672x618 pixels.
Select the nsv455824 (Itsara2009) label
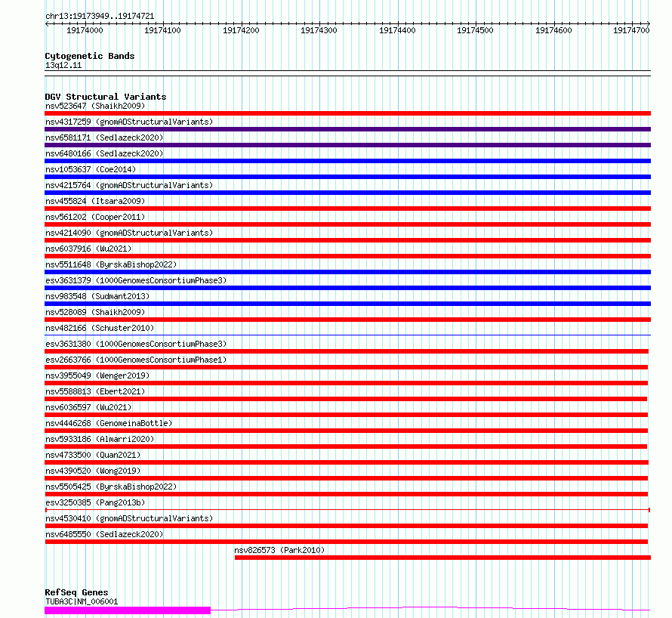(x=95, y=201)
